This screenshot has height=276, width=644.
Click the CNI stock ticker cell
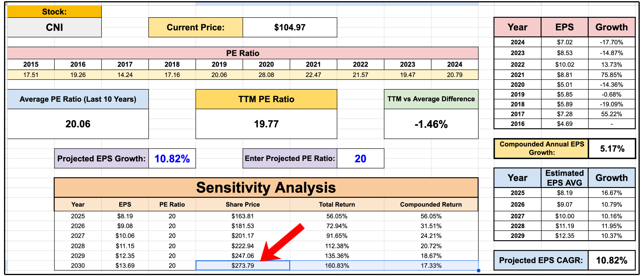click(x=54, y=27)
